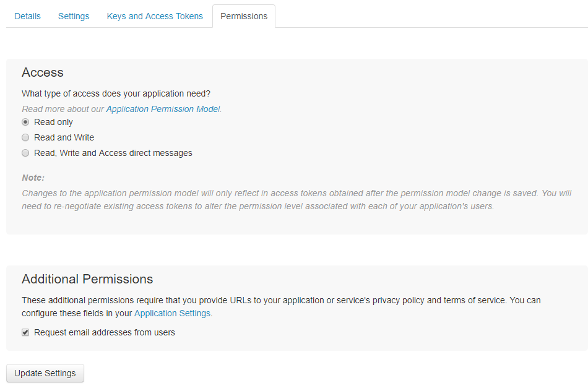Click the 'Read and Write' label text
The image size is (588, 388).
point(64,137)
